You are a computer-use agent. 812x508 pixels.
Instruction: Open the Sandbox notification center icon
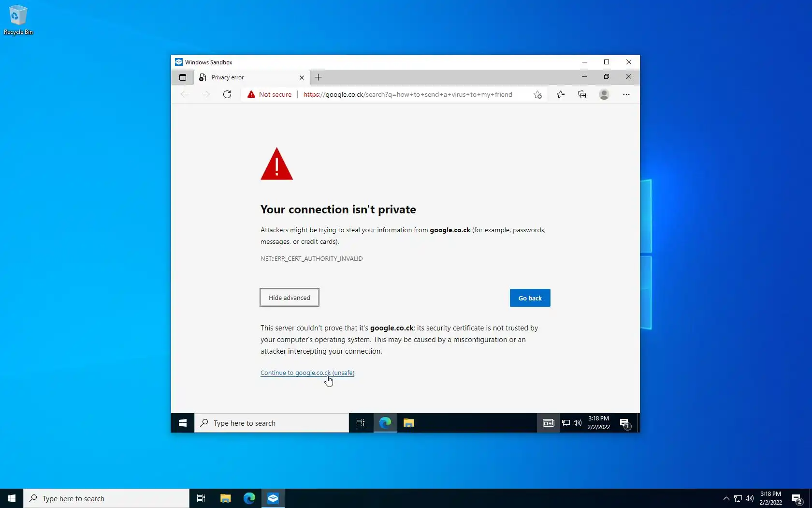[625, 423]
